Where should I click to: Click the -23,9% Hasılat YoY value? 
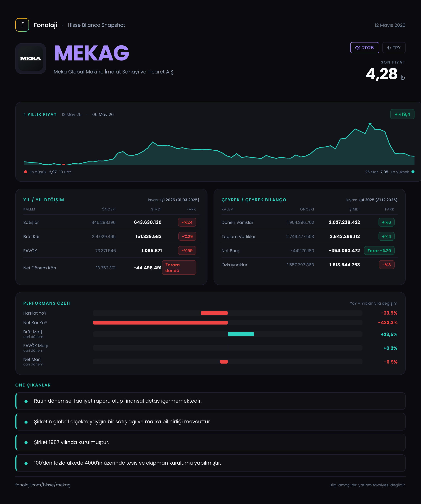click(x=389, y=313)
